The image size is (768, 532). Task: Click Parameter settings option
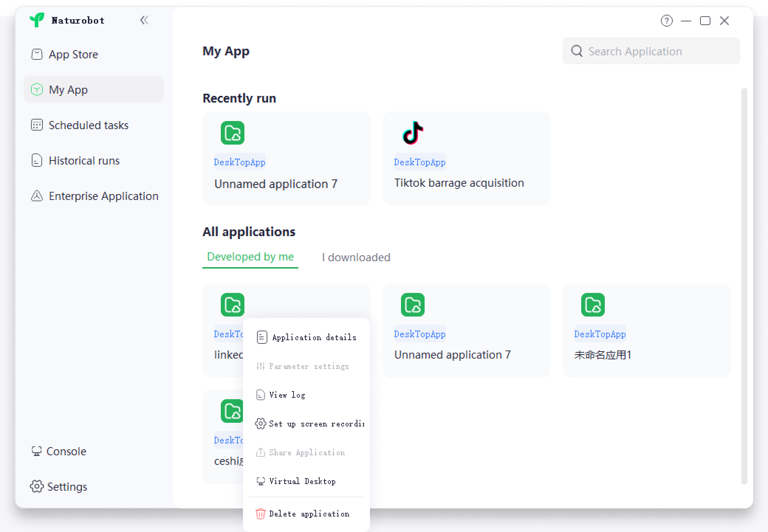tap(309, 366)
